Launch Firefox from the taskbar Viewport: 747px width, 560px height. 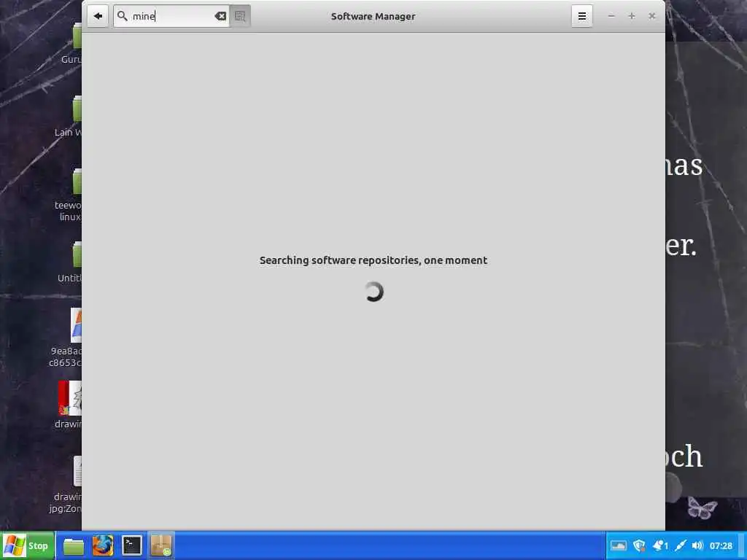coord(102,545)
